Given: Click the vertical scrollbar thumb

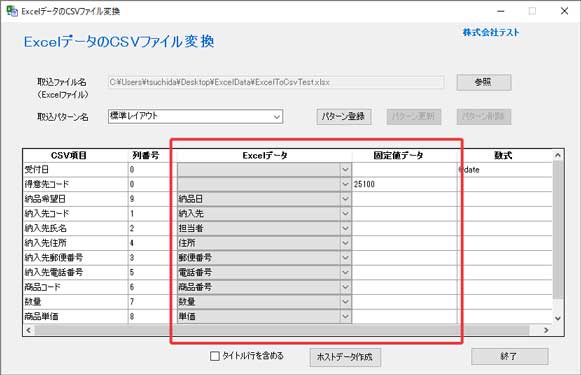Looking at the screenshot, I should tap(558, 230).
